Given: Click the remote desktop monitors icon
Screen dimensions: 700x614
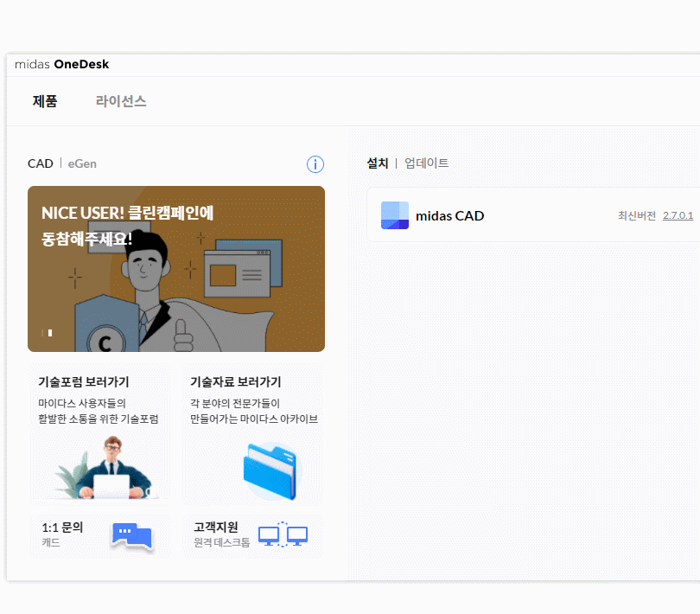Looking at the screenshot, I should 283,534.
